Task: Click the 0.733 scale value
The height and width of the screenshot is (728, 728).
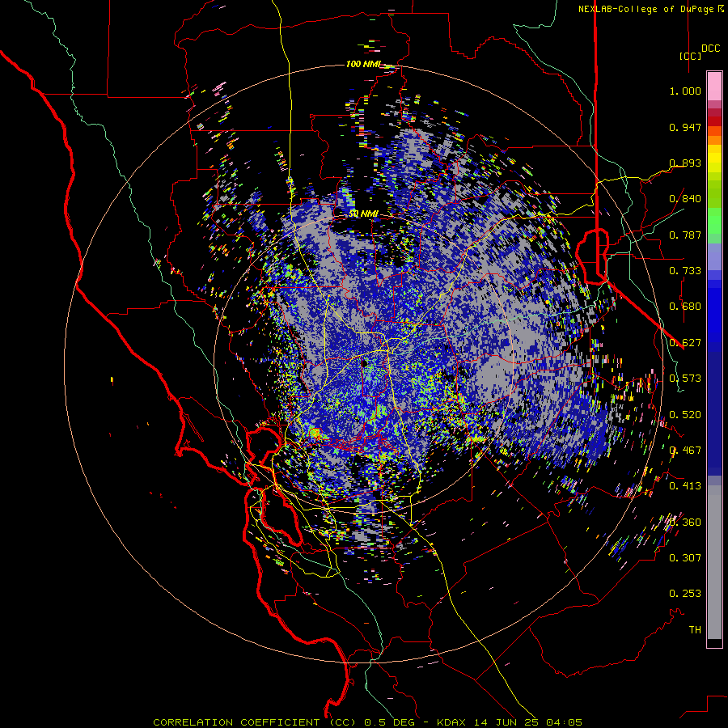Action: coord(685,271)
